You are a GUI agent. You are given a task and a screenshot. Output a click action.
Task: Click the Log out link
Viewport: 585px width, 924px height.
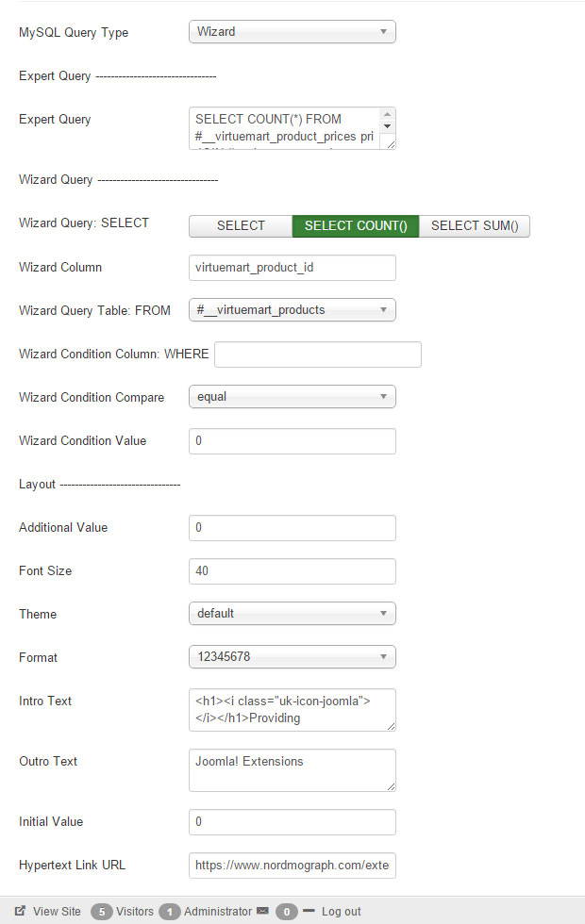click(x=341, y=911)
